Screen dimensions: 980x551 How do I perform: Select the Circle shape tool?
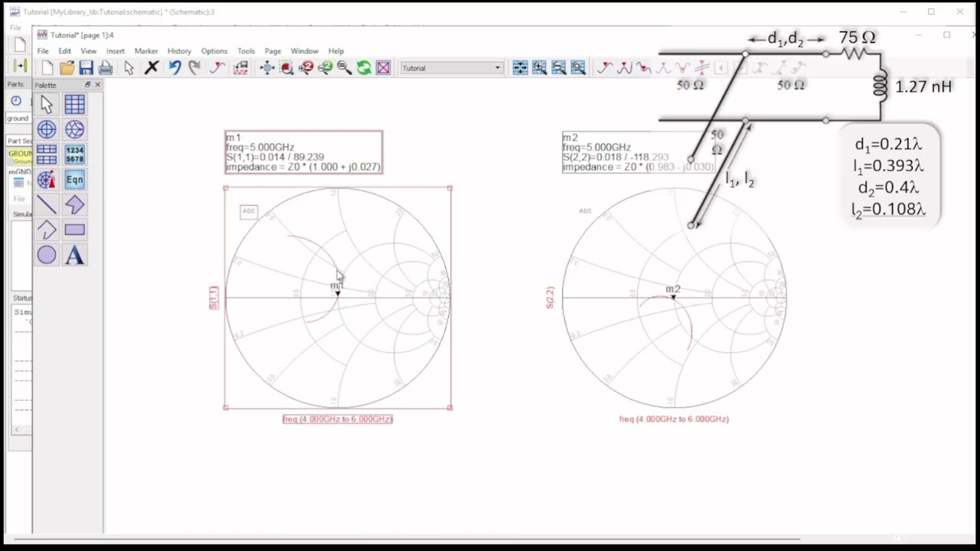click(x=46, y=256)
